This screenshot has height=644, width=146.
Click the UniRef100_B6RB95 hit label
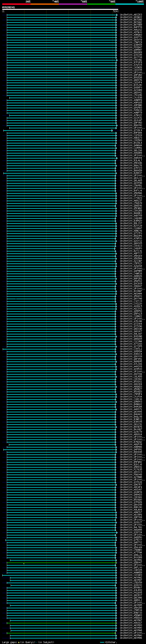tap(131, 361)
